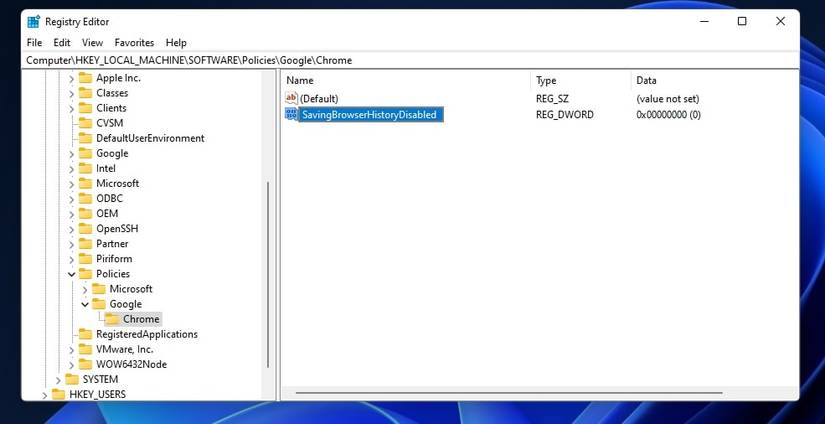Click the Piriform folder icon
Screen dimensions: 825x424
click(85, 259)
